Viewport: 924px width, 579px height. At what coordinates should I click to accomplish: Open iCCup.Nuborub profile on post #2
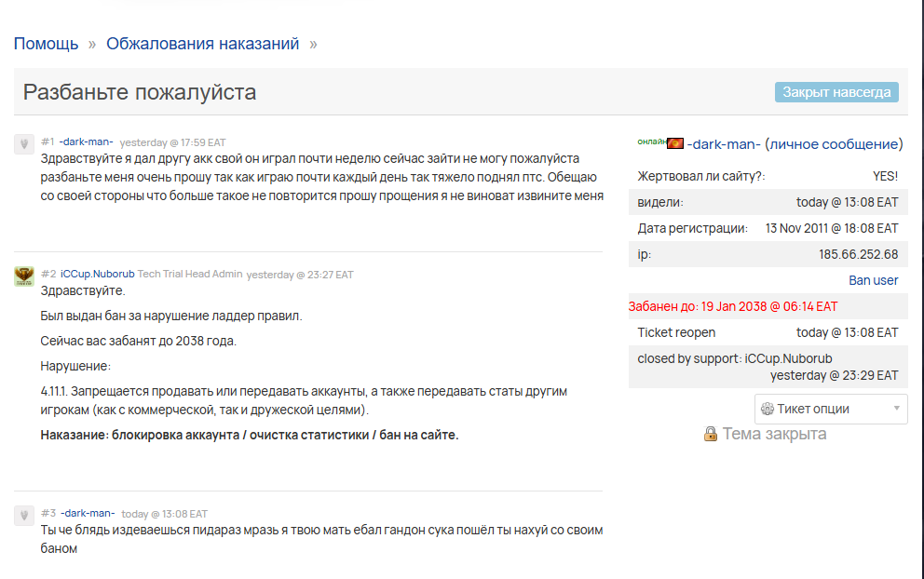[97, 274]
